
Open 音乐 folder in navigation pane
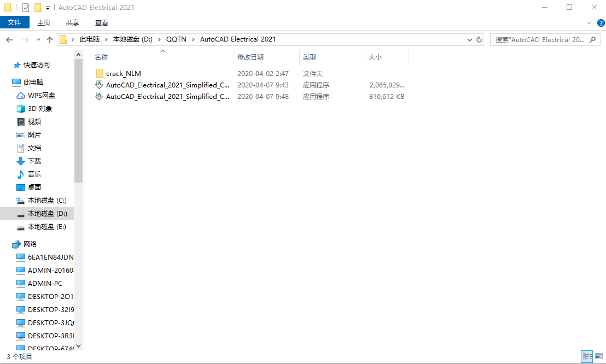[x=34, y=174]
